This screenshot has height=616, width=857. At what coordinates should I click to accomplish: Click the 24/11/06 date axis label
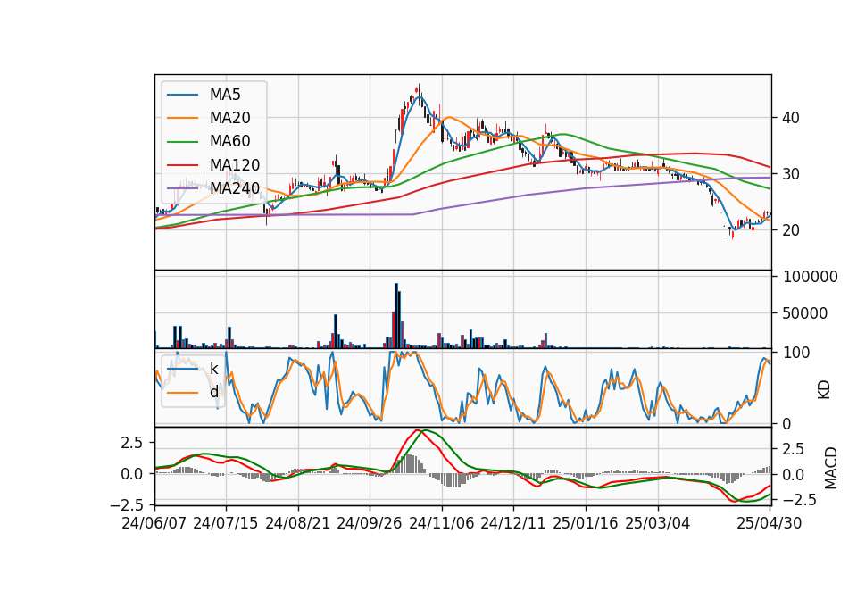[442, 523]
